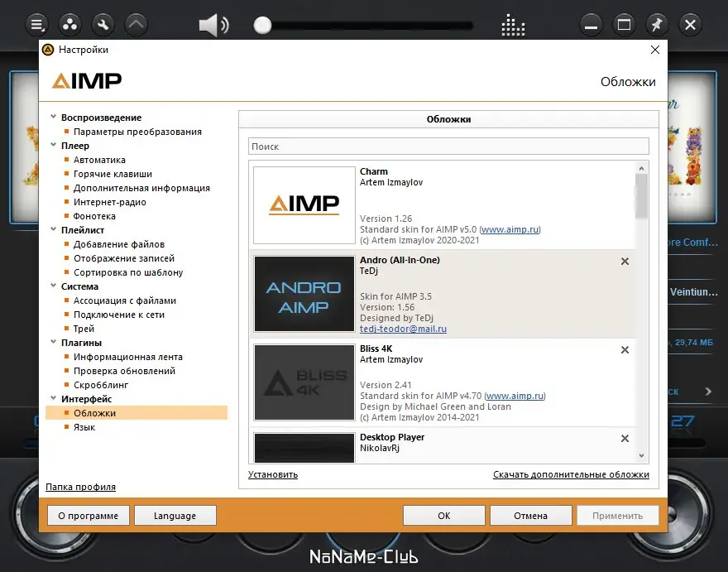This screenshot has width=728, height=572.
Task: Open Трей settings page
Action: (x=84, y=329)
